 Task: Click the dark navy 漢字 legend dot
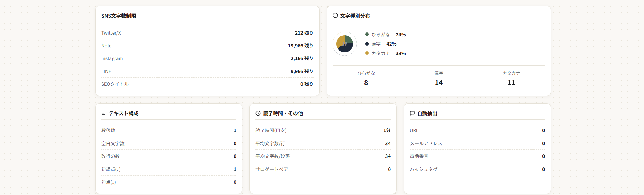point(367,44)
